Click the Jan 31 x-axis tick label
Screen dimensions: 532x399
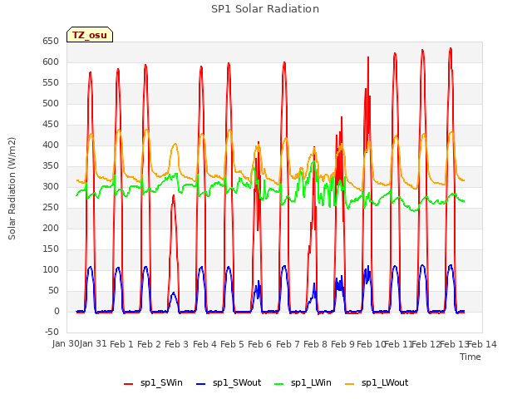tap(93, 343)
